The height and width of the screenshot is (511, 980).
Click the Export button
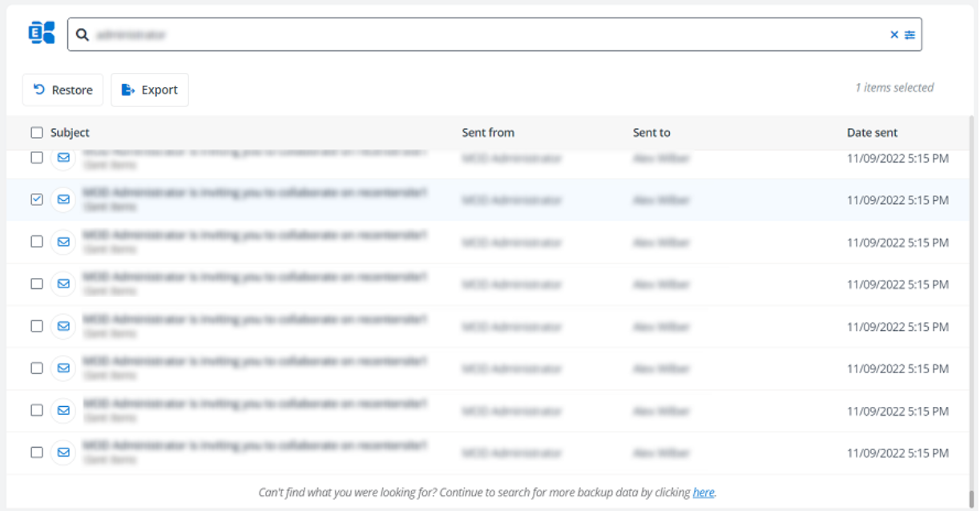[x=150, y=90]
